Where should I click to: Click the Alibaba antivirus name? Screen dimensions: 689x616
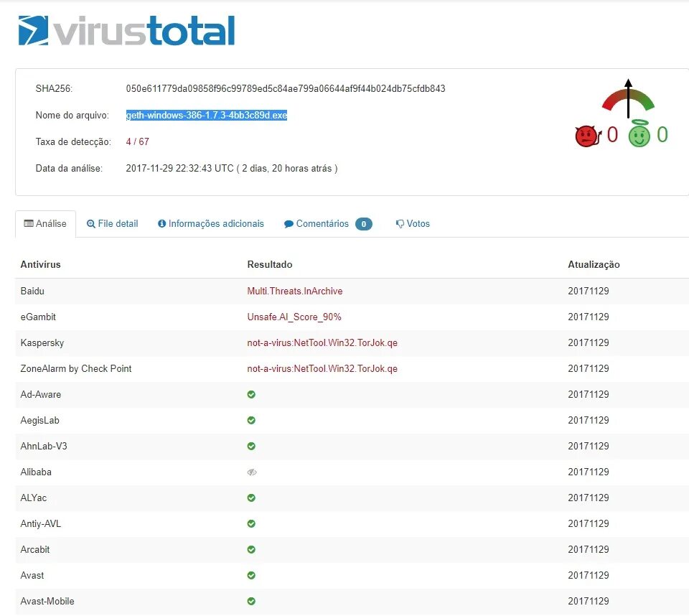(36, 472)
